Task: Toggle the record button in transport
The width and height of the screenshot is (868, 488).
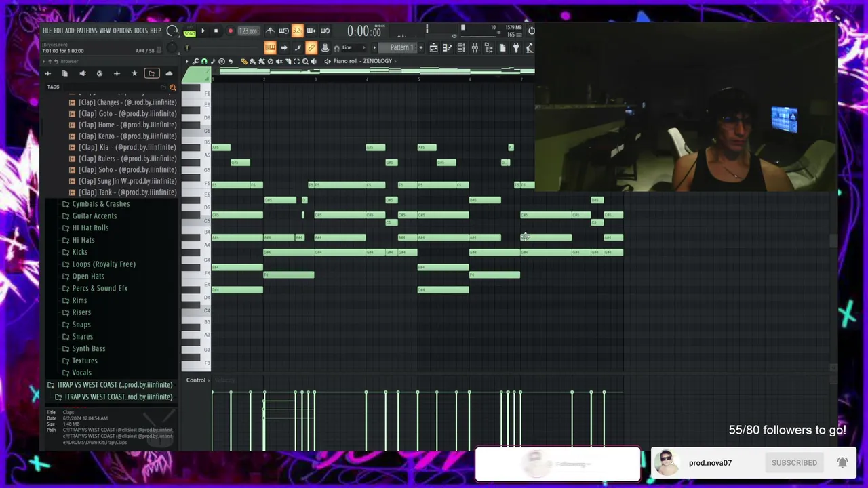Action: 230,30
